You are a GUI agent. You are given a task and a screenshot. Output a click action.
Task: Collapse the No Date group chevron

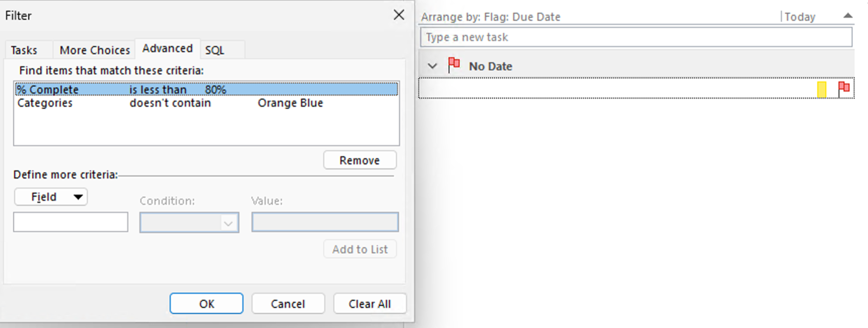[432, 66]
